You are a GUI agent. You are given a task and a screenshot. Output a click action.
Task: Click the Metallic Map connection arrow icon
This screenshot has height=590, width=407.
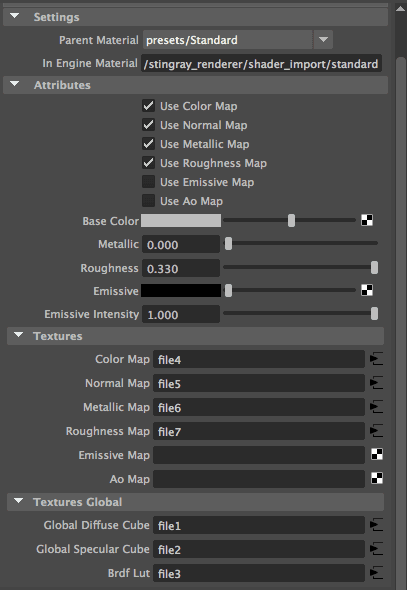377,407
